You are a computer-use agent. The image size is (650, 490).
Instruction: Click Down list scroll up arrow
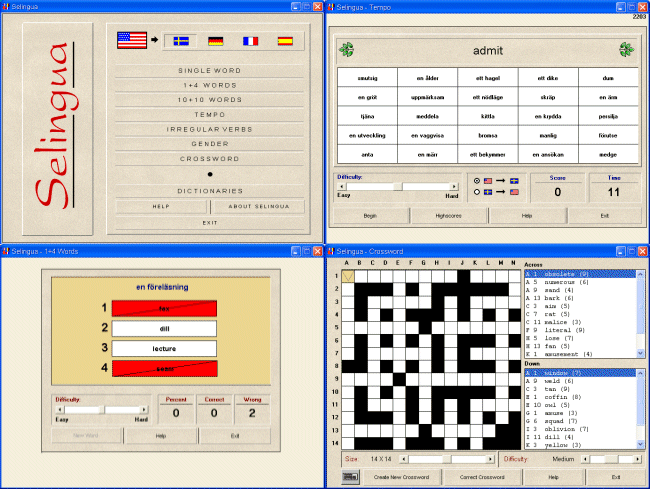tap(640, 374)
